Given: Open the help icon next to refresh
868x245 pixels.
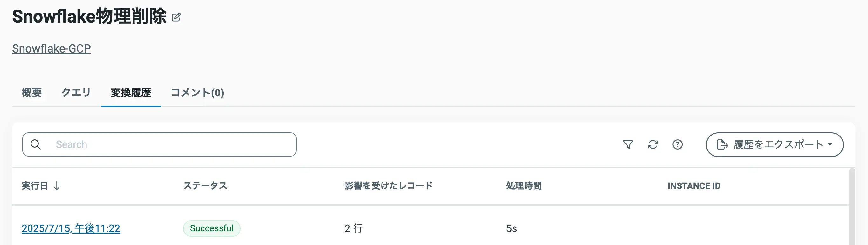Looking at the screenshot, I should 678,144.
